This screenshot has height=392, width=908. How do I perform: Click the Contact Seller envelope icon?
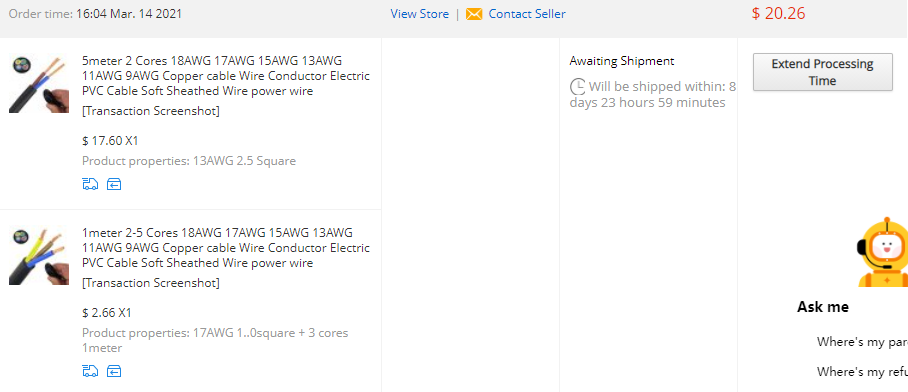474,14
